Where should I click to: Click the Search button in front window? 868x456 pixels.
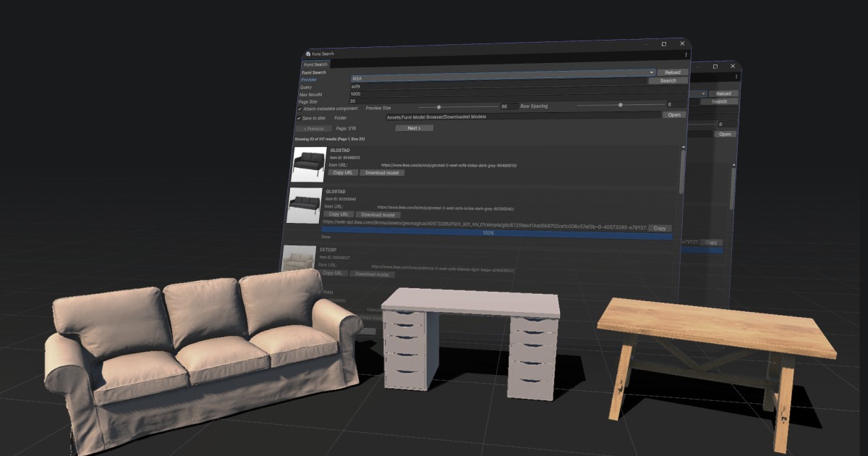tap(668, 80)
